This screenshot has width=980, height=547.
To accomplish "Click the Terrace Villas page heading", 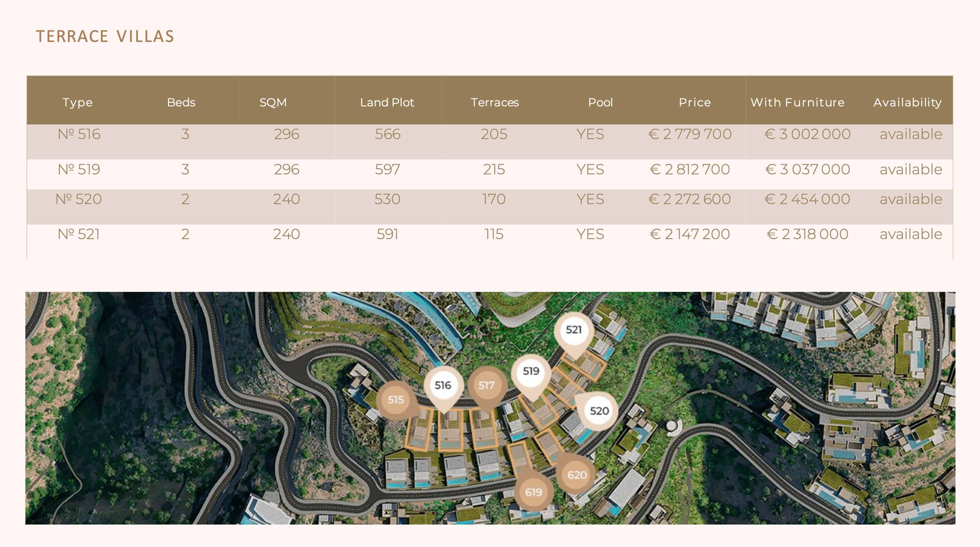I will coord(105,36).
